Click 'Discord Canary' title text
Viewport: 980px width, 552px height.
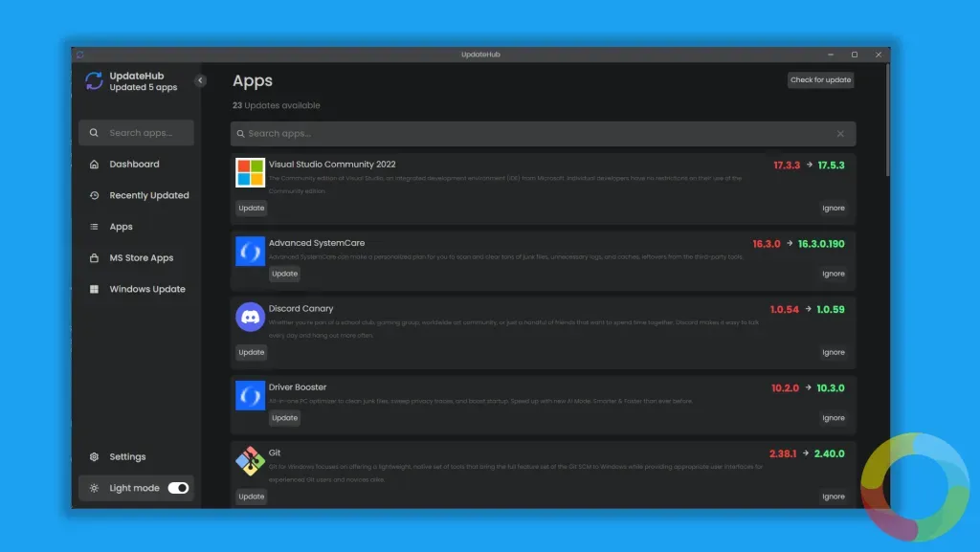[x=301, y=308]
